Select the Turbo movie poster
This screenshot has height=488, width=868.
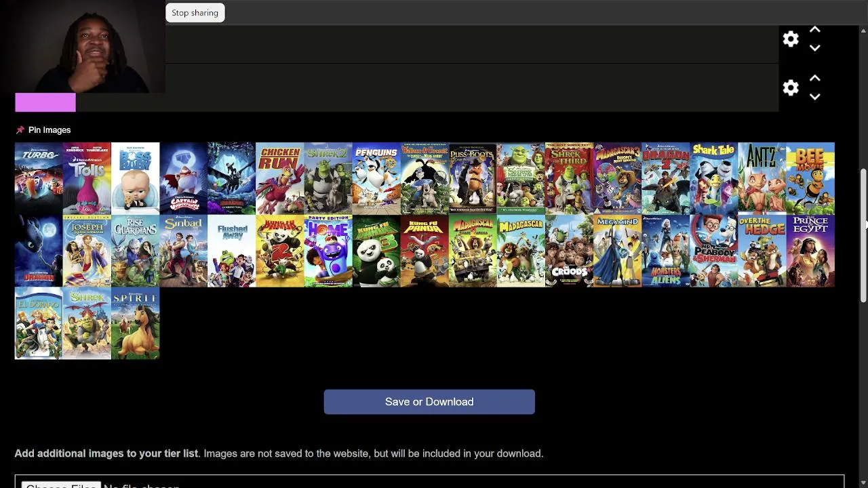pos(39,178)
